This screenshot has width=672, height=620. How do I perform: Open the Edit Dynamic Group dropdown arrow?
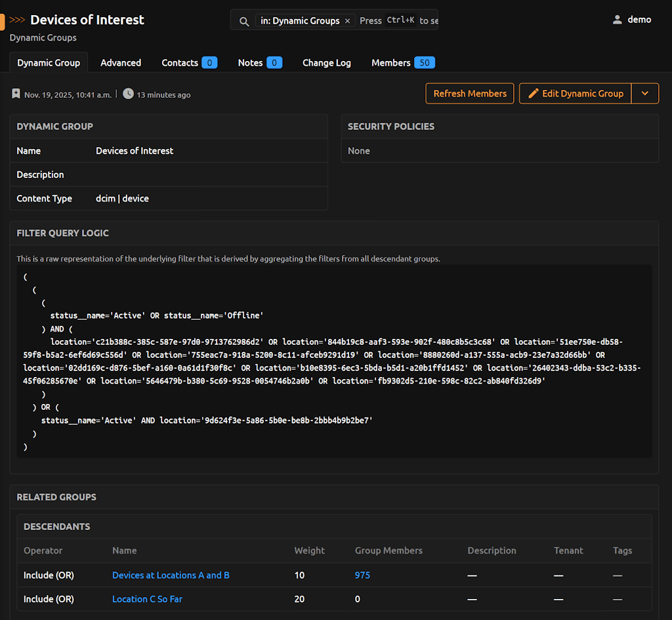pos(644,93)
